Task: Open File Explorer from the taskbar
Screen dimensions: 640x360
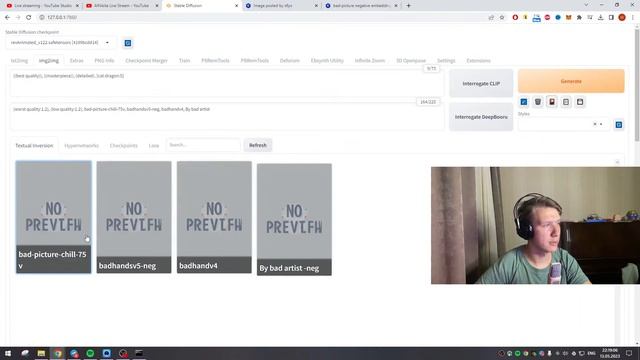Action: (x=41, y=353)
